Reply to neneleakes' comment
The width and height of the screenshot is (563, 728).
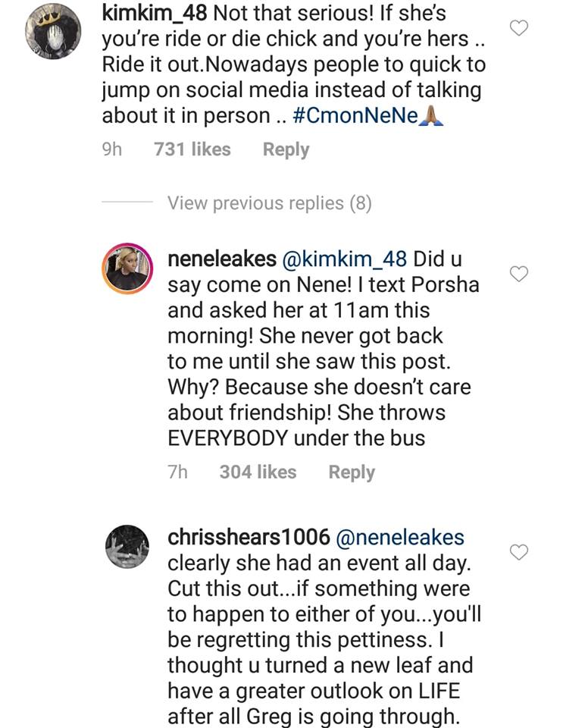click(x=352, y=472)
